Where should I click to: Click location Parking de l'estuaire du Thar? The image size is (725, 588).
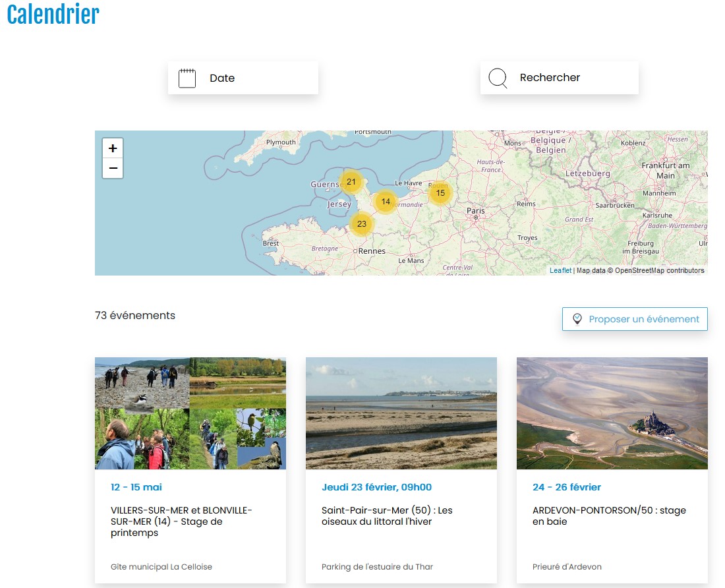click(x=377, y=567)
